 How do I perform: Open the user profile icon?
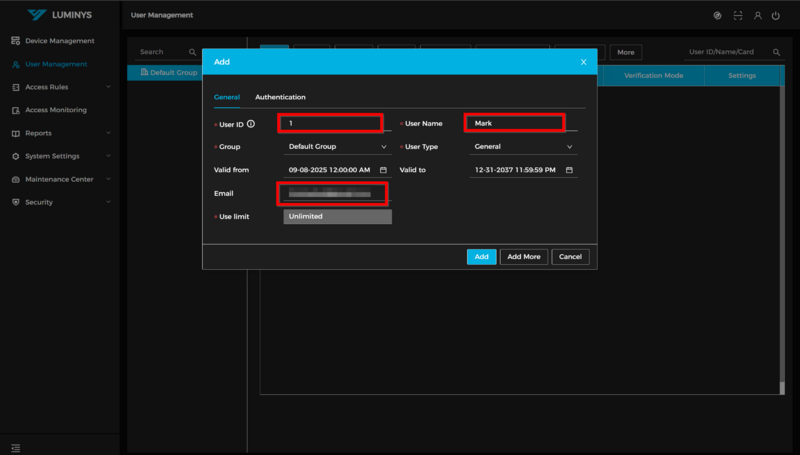(758, 16)
